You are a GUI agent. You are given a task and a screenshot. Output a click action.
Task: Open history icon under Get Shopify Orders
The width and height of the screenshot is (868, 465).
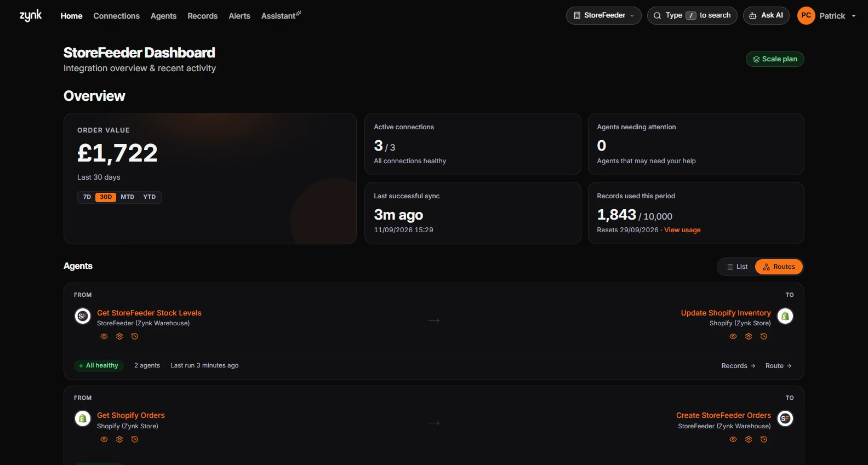click(135, 439)
